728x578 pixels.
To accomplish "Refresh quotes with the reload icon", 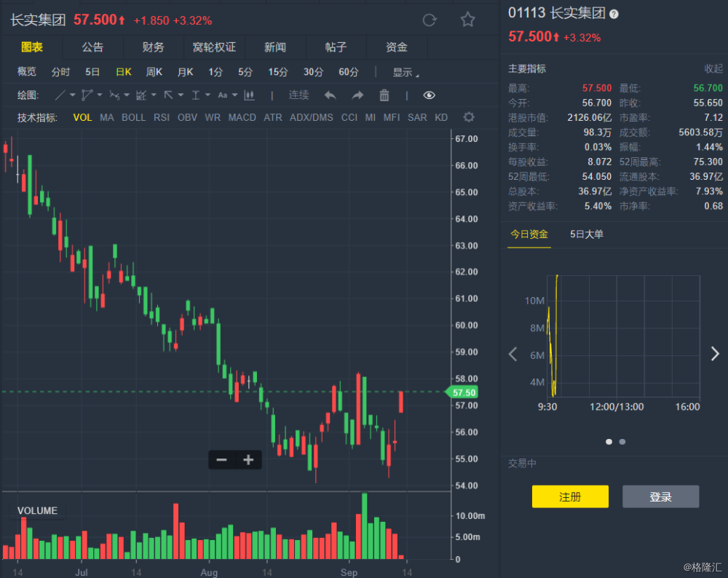I will [430, 20].
